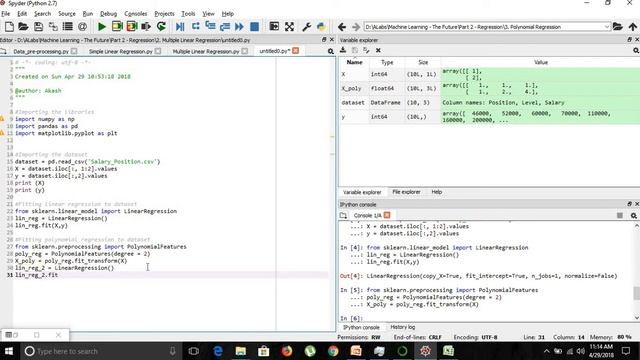Browse tabs icon left of editor tabs

(4, 51)
